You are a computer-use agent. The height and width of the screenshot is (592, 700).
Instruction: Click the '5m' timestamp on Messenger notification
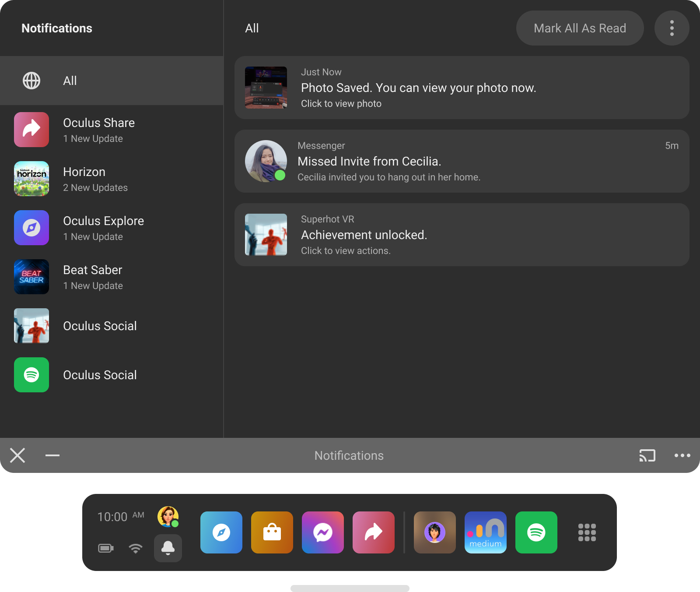pos(672,146)
